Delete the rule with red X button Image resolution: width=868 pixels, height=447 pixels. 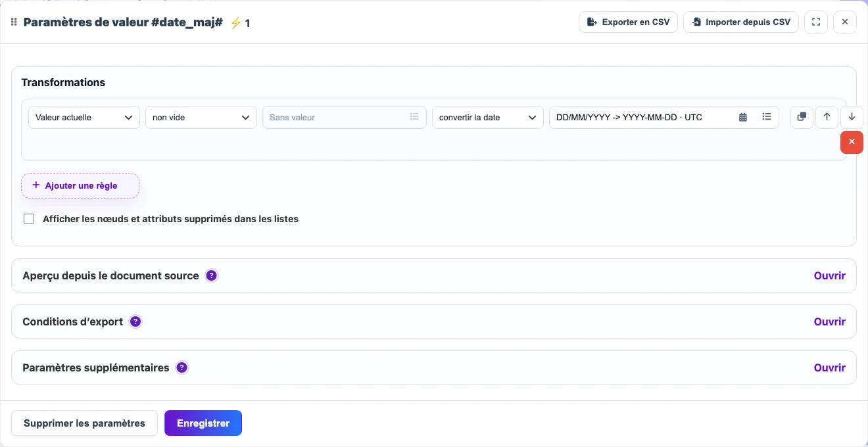852,142
